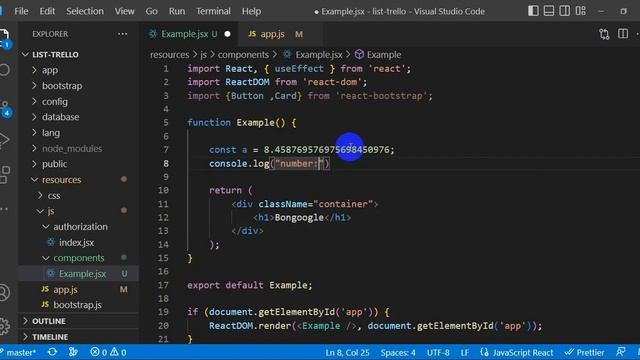640x360 pixels.
Task: Open the Extensions view
Action: point(4,175)
